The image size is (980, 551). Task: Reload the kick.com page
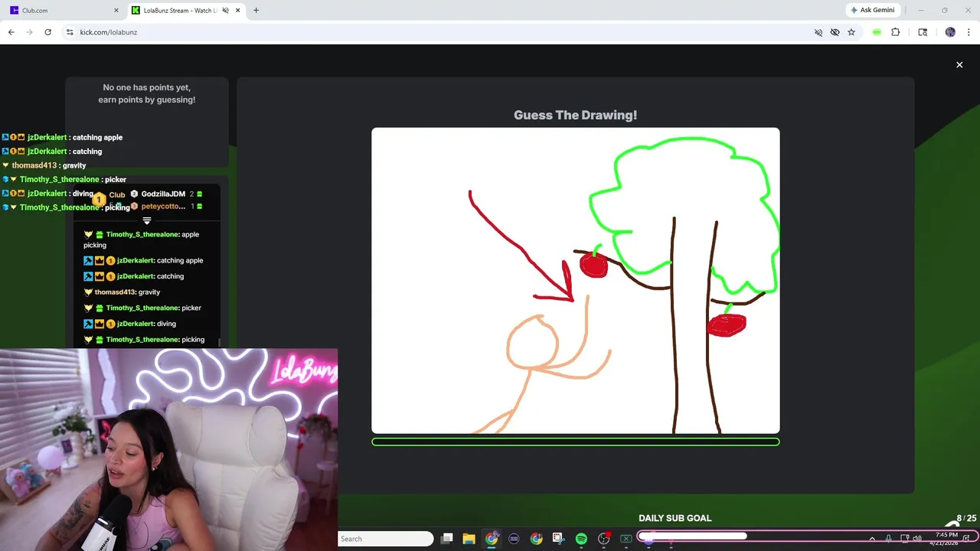tap(47, 32)
